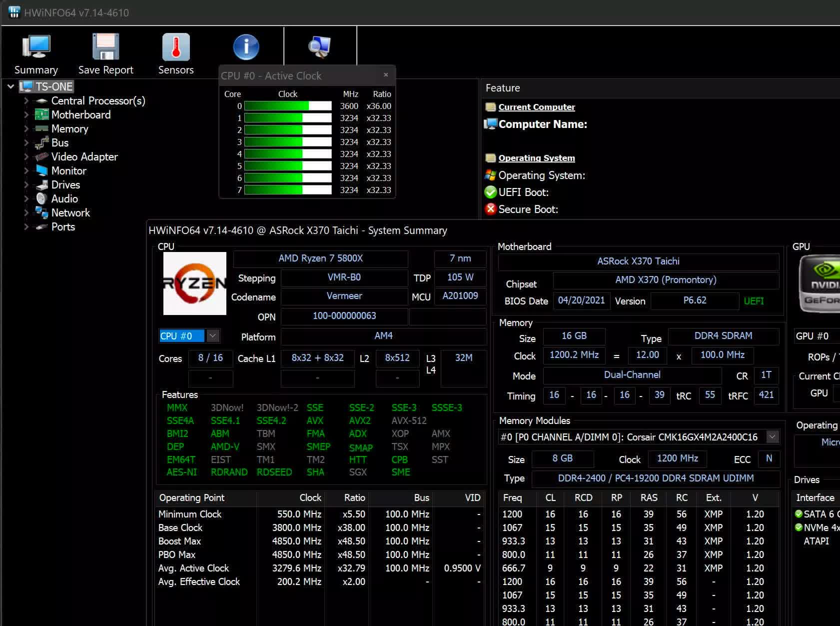The width and height of the screenshot is (840, 626).
Task: Expand the Bus node arrow
Action: 26,142
